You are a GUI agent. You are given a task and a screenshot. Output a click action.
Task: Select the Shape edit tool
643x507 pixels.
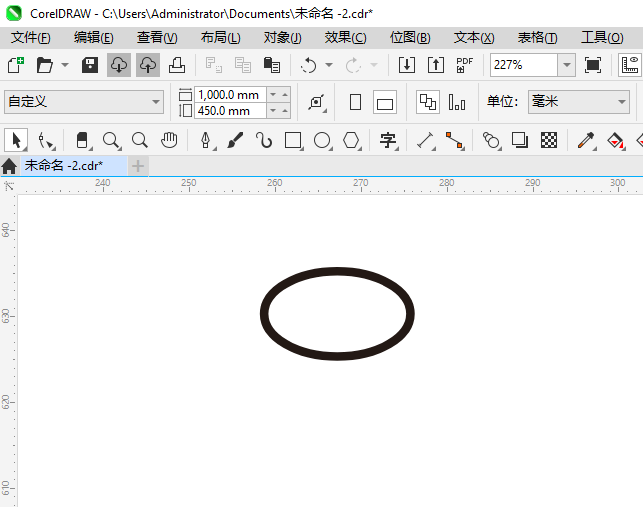(46, 140)
